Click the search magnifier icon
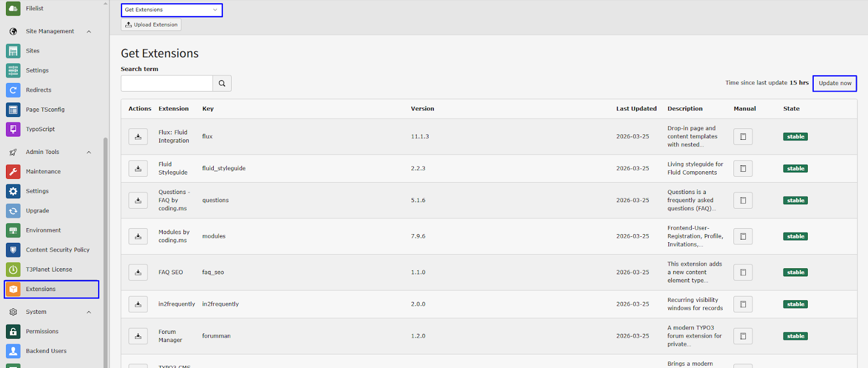 [x=222, y=83]
